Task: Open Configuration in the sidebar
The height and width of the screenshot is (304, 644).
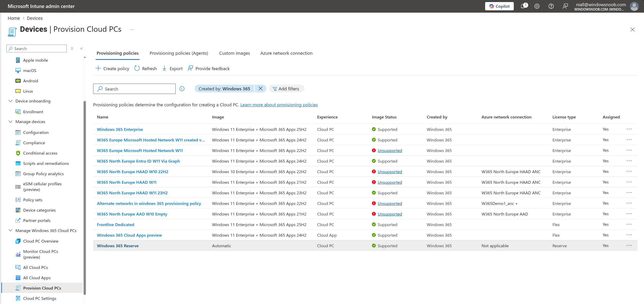Action: (36, 132)
